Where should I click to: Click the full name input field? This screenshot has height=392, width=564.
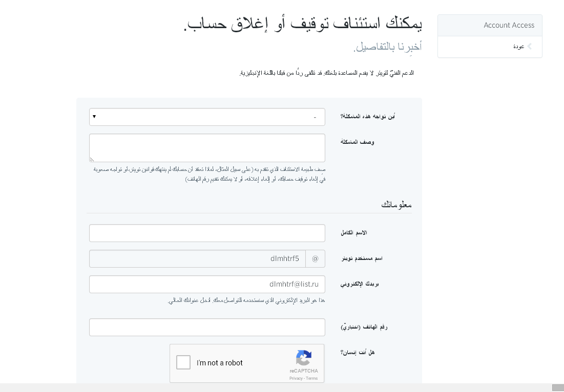pyautogui.click(x=207, y=233)
